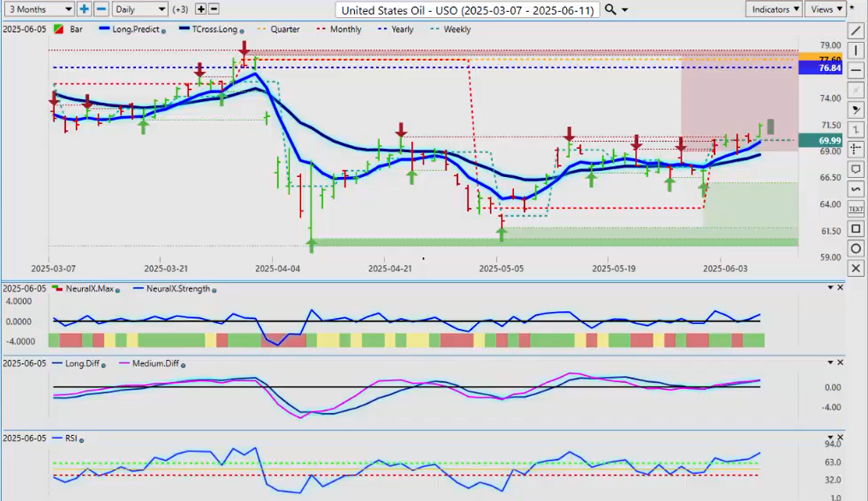Click the black plus forecast days button
The height and width of the screenshot is (501, 868).
click(x=201, y=9)
